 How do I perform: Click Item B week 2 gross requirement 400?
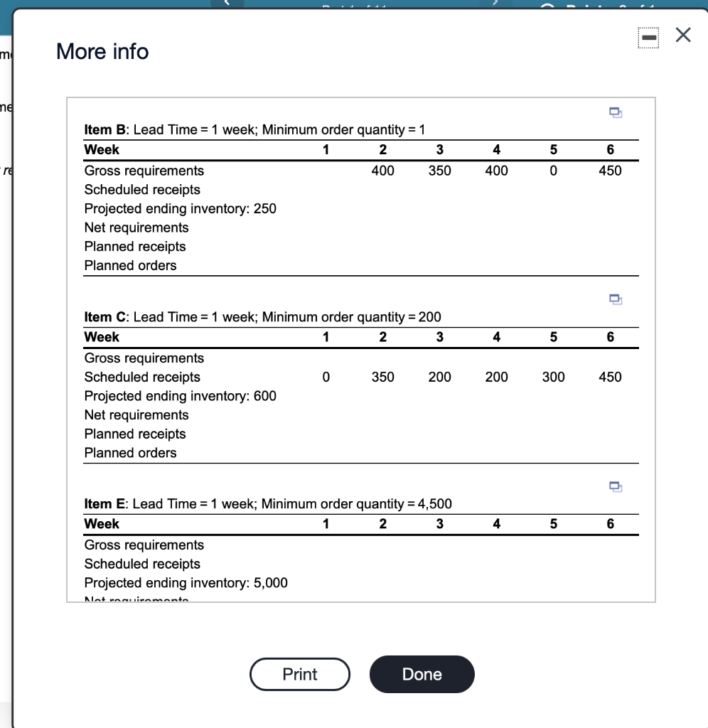pyautogui.click(x=382, y=171)
